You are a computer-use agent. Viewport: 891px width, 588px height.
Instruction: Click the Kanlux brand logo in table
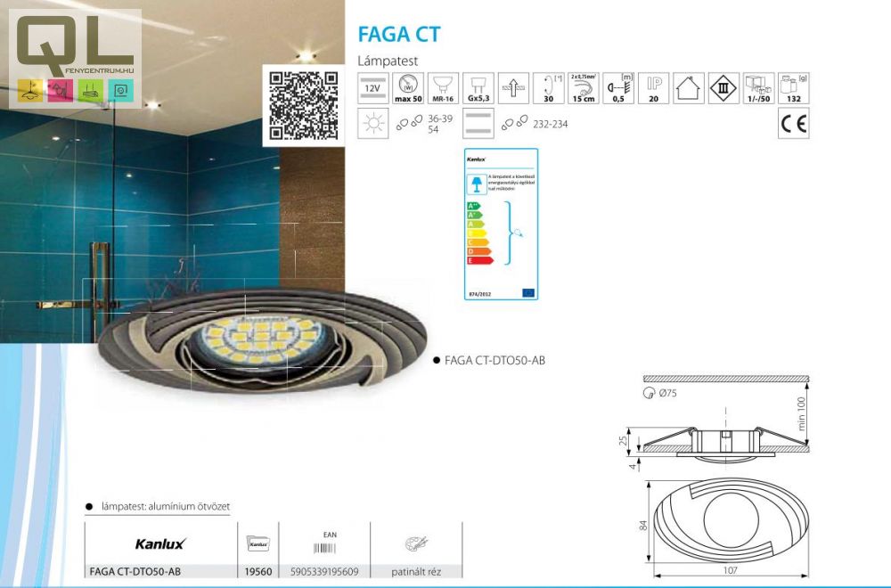[x=160, y=543]
